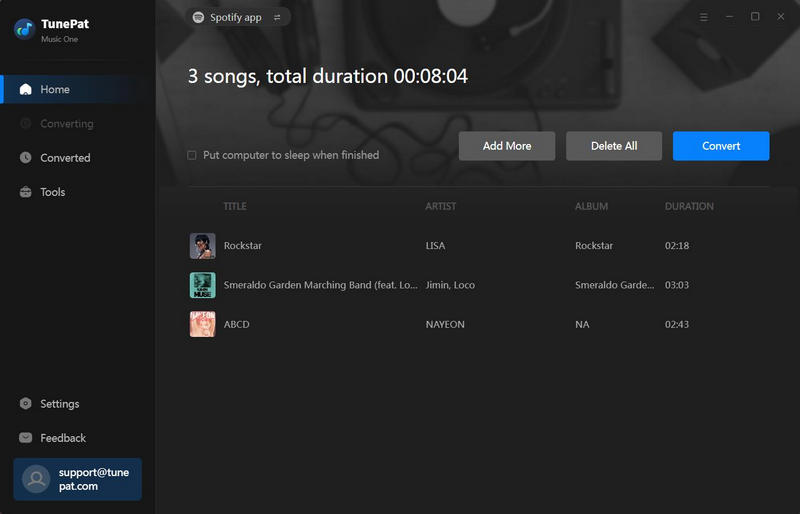
Task: Sort by the TITLE column header
Action: coord(235,206)
